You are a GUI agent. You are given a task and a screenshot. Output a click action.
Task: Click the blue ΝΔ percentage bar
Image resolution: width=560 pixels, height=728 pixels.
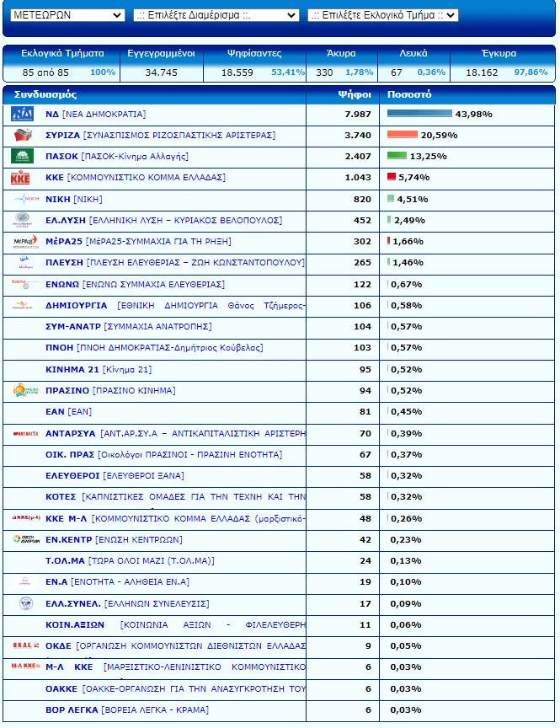pos(419,113)
